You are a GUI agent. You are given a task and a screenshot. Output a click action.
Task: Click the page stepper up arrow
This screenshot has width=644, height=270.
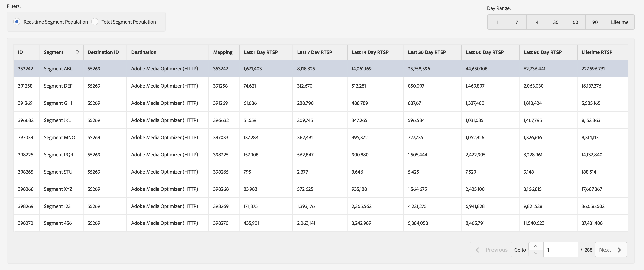click(x=536, y=246)
